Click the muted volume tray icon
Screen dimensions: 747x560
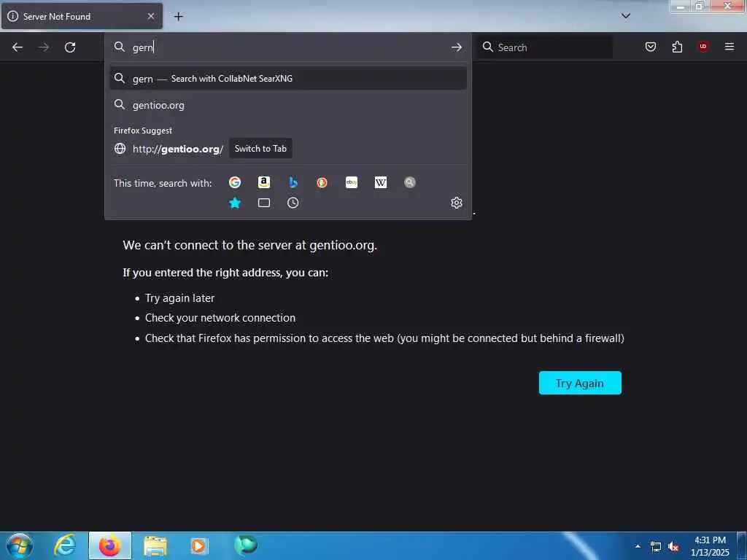[673, 547]
